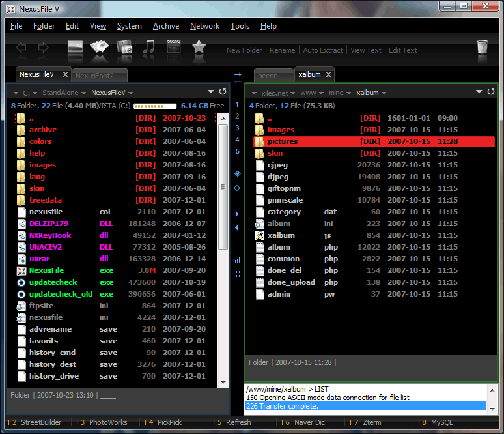504x434 pixels.
Task: Select the updatecheck exe file icon
Action: (x=21, y=282)
